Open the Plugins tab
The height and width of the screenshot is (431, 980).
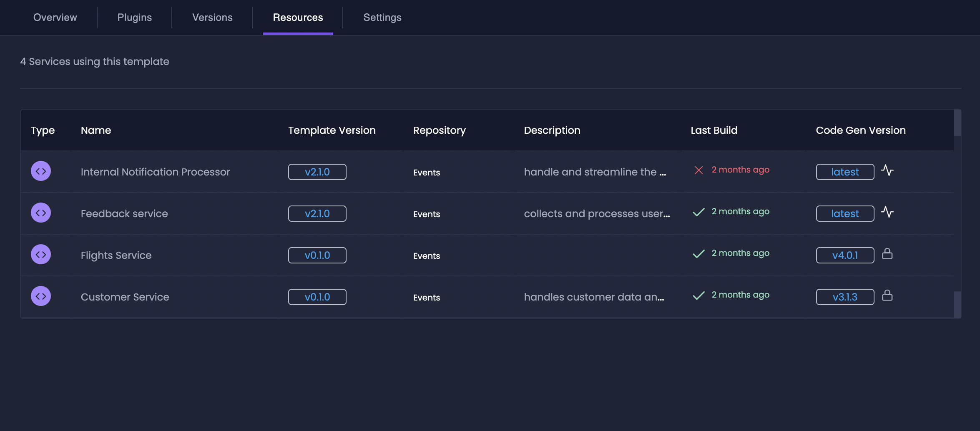[x=135, y=18]
